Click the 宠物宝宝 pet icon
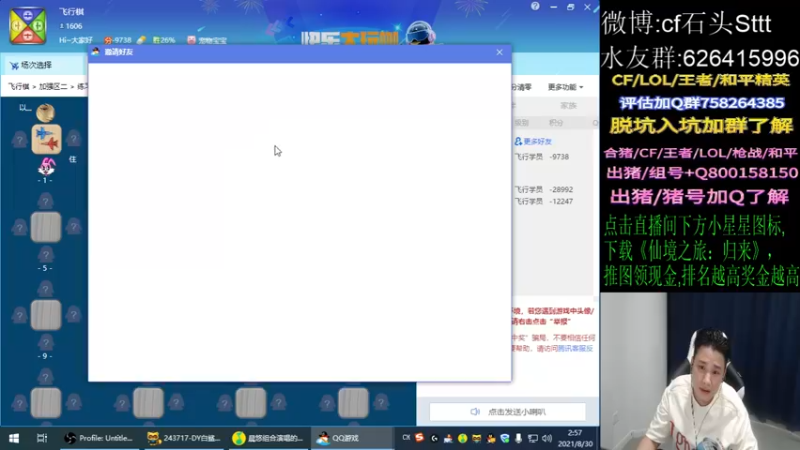The height and width of the screenshot is (450, 800). coord(191,40)
